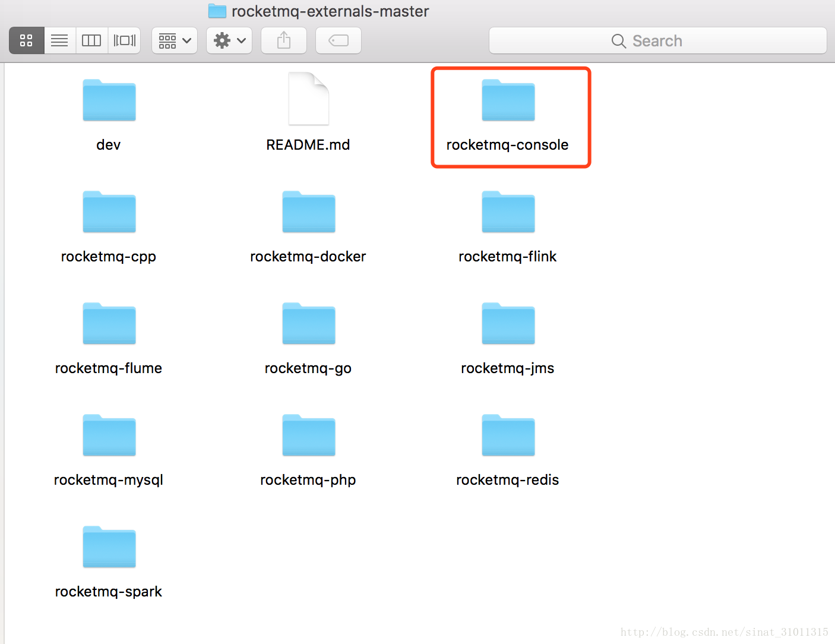Open the item arrangement dropdown
Image resolution: width=835 pixels, height=644 pixels.
tap(175, 40)
